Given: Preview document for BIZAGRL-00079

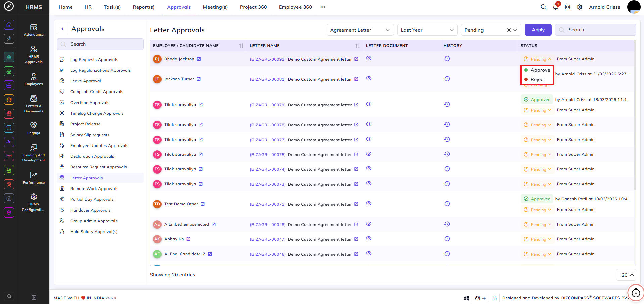Looking at the screenshot, I should pyautogui.click(x=369, y=104).
